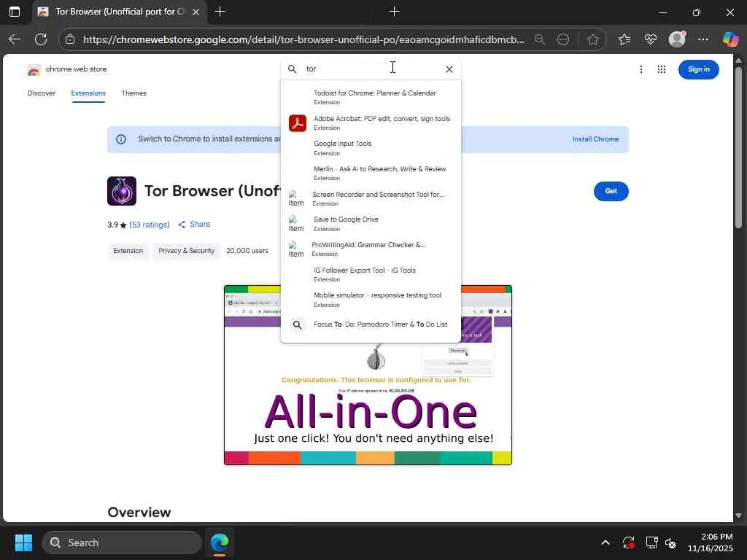Click the sync tray icon
The image size is (747, 560).
click(x=628, y=542)
